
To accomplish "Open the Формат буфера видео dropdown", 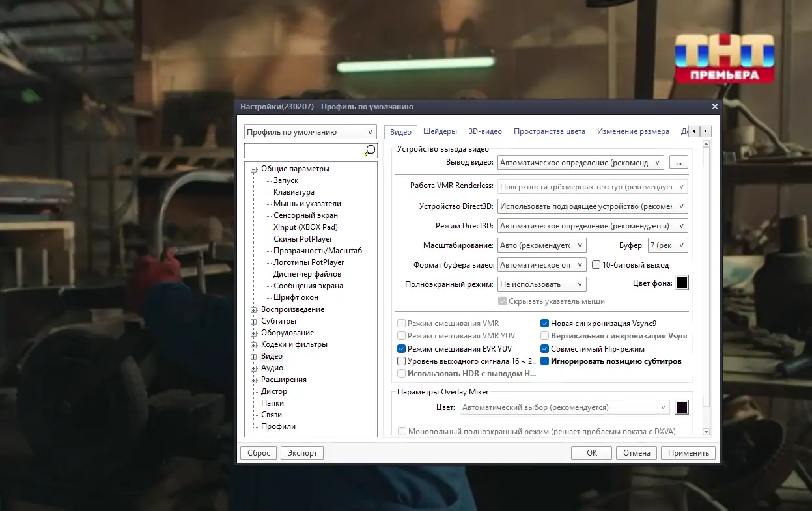I will 542,265.
